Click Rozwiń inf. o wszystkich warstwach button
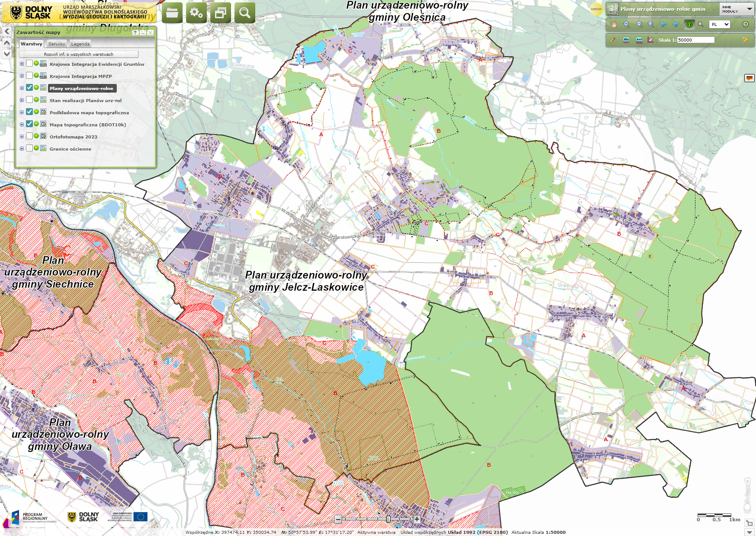This screenshot has height=536, width=756. coord(79,55)
